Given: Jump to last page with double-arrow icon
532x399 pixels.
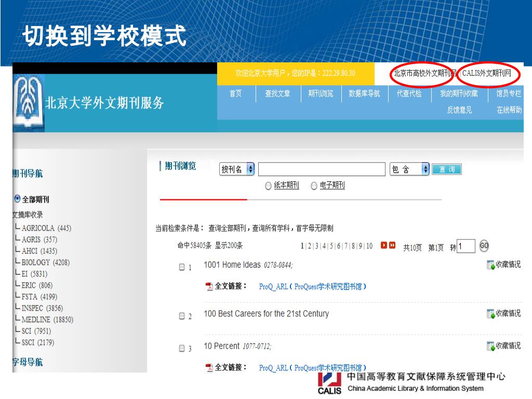Looking at the screenshot, I should tap(392, 245).
